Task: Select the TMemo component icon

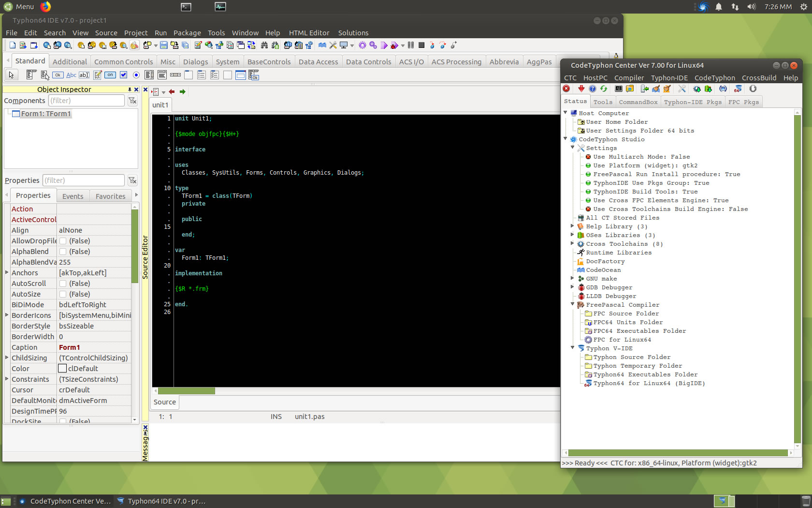Action: (98, 75)
